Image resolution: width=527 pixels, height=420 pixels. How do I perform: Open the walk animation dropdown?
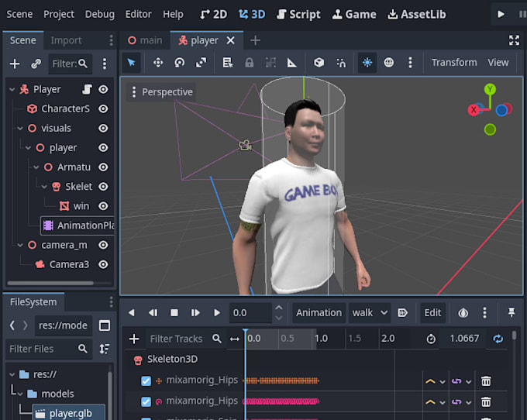coord(370,313)
